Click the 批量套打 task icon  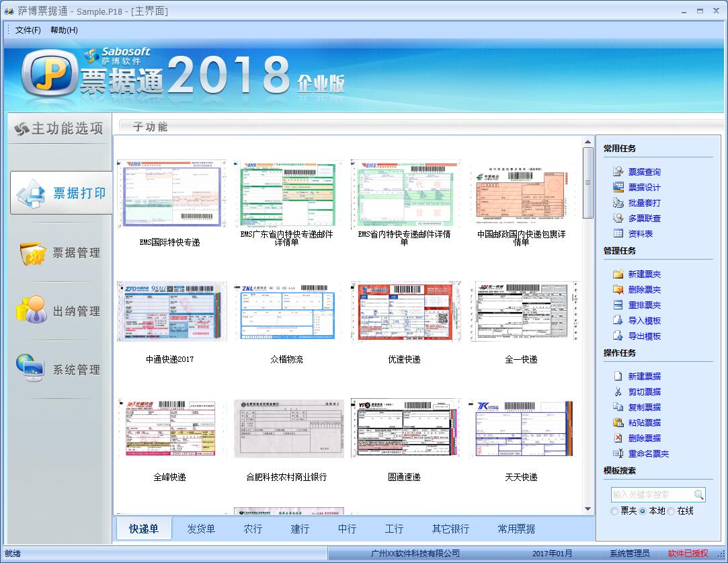(618, 202)
